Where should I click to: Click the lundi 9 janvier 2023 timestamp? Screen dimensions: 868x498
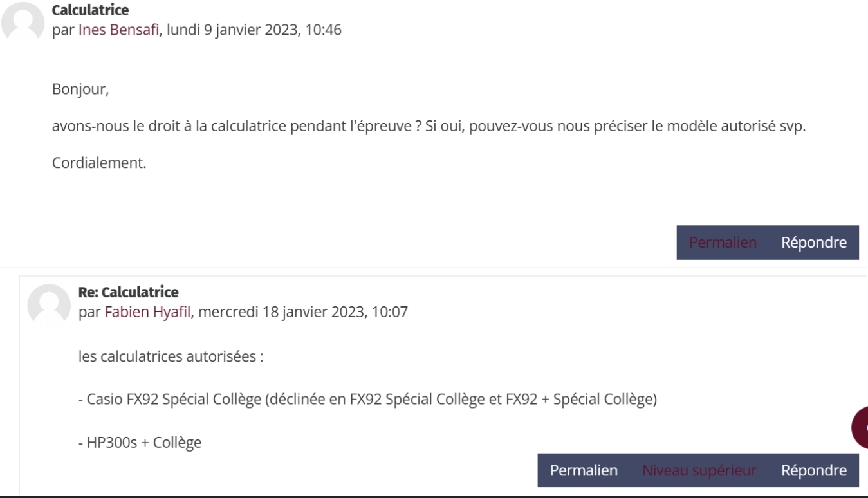[254, 30]
